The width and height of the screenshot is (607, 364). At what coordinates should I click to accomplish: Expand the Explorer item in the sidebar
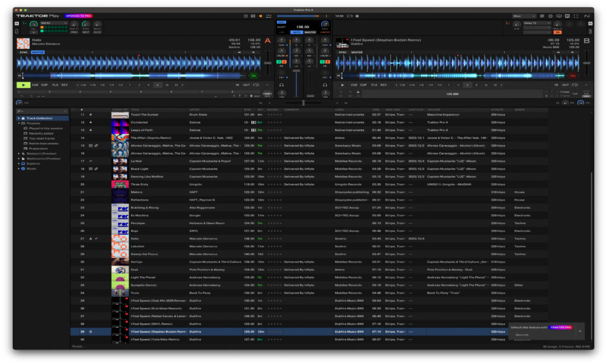pos(19,164)
